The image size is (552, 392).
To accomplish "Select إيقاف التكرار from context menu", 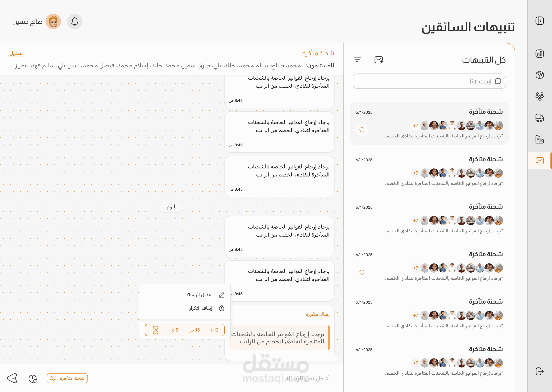I will click(201, 308).
